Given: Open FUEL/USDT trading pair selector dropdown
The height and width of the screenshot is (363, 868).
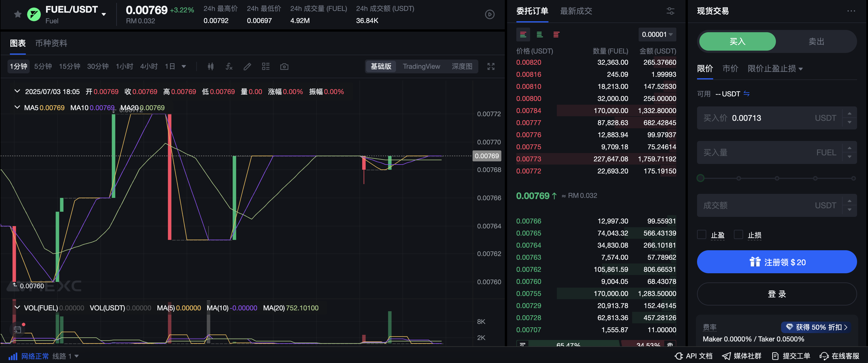Looking at the screenshot, I should [104, 14].
